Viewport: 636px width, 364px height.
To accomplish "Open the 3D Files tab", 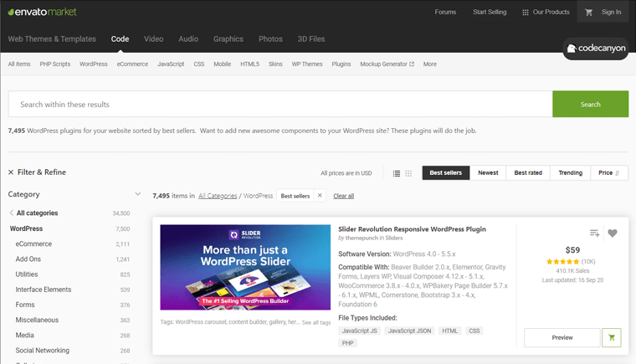I will point(311,39).
